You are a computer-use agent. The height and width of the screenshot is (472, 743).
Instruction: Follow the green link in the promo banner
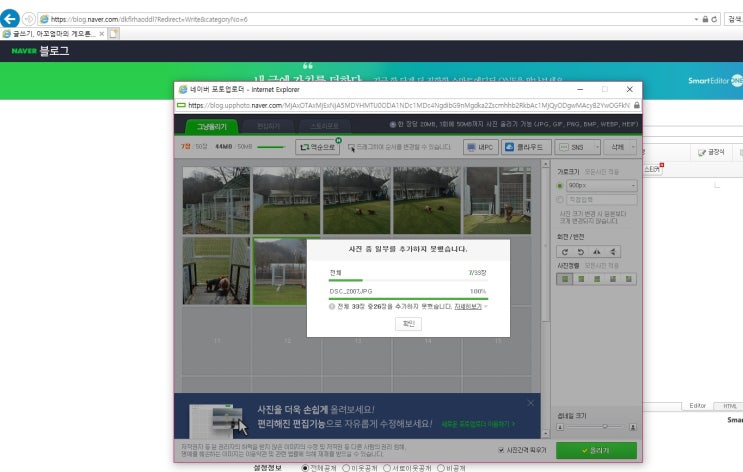[478, 424]
